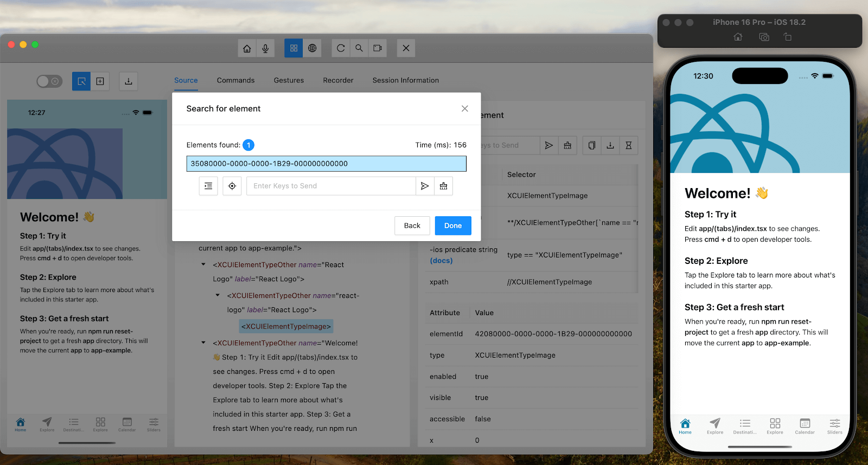The width and height of the screenshot is (868, 465).
Task: Click the ios predicate string selector value
Action: click(x=565, y=255)
